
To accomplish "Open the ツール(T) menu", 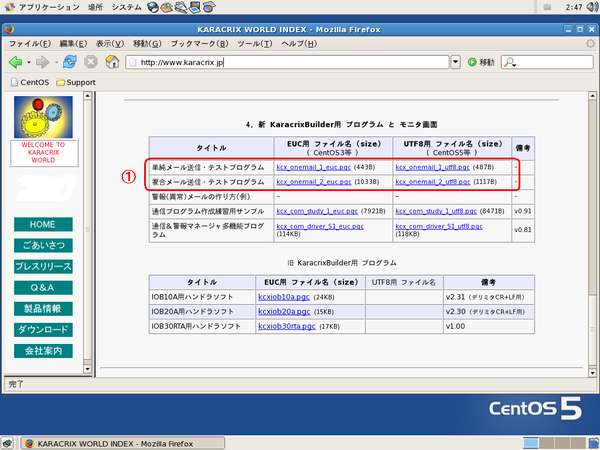I will point(255,44).
